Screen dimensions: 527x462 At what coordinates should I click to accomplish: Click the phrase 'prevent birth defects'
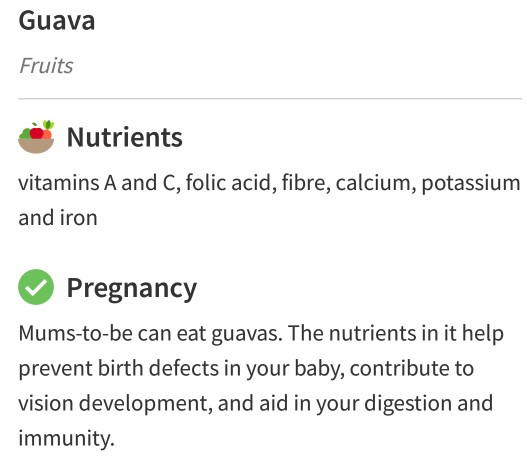[x=119, y=369]
